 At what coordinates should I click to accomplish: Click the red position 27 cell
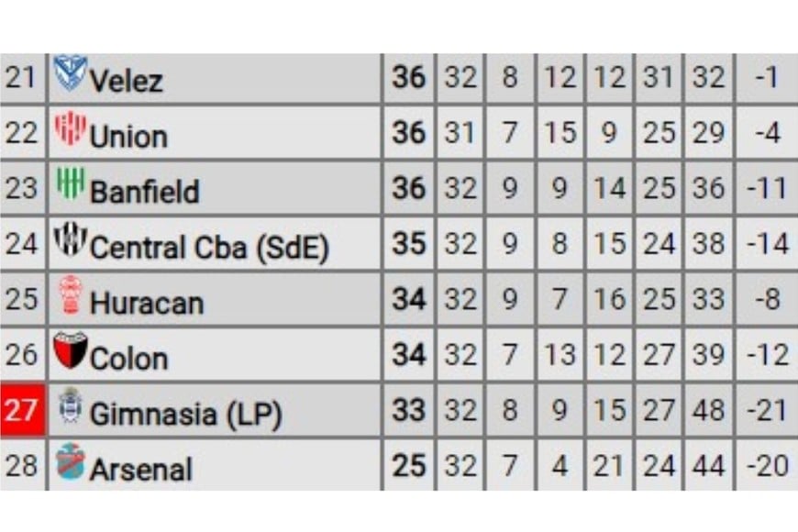21,410
